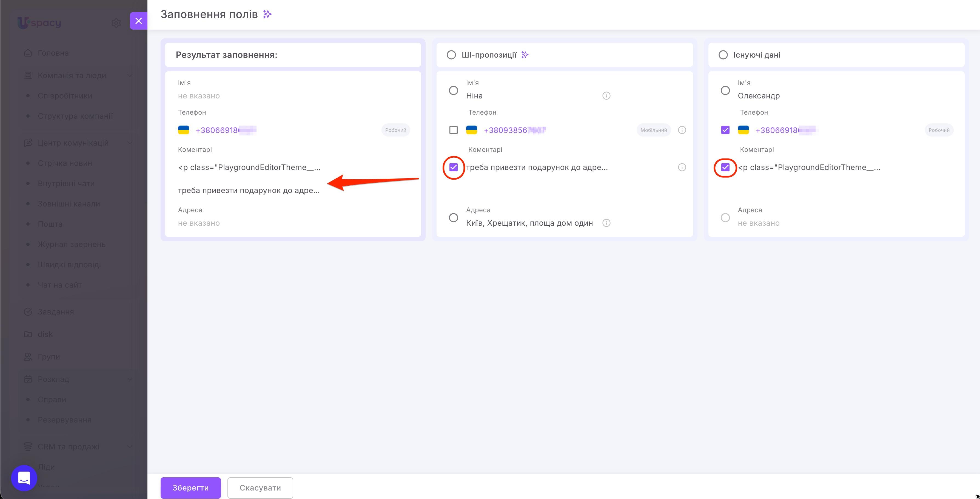Check the AI-suggested mobile phone checkbox
The height and width of the screenshot is (499, 980).
[x=454, y=130]
